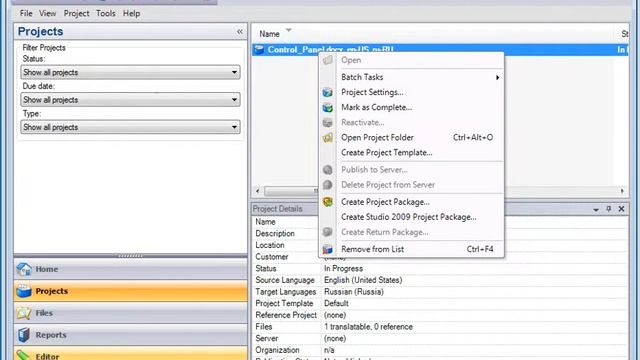Open the Project menu
Image resolution: width=640 pixels, height=360 pixels.
click(76, 13)
